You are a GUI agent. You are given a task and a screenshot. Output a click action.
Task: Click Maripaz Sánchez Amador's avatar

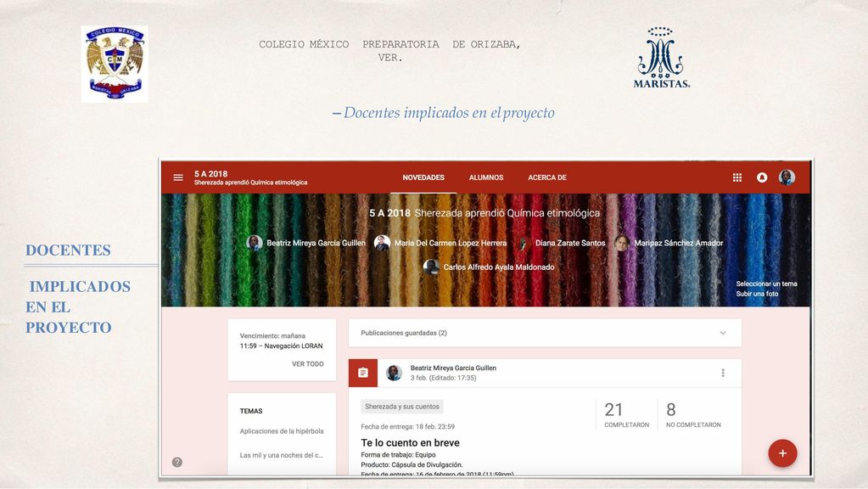pos(622,243)
